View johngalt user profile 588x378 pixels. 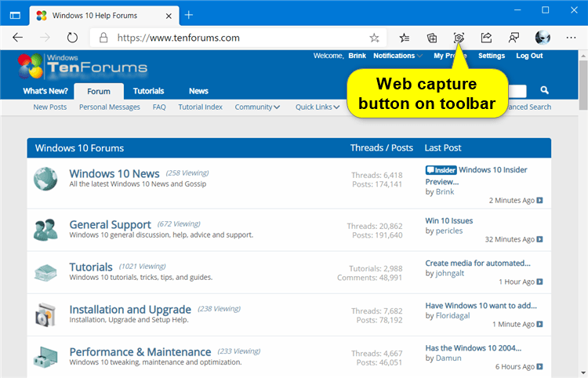tap(450, 274)
